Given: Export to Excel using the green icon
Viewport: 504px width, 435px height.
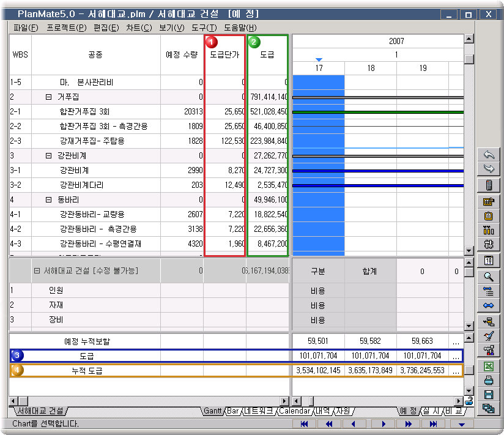Looking at the screenshot, I should [x=488, y=366].
